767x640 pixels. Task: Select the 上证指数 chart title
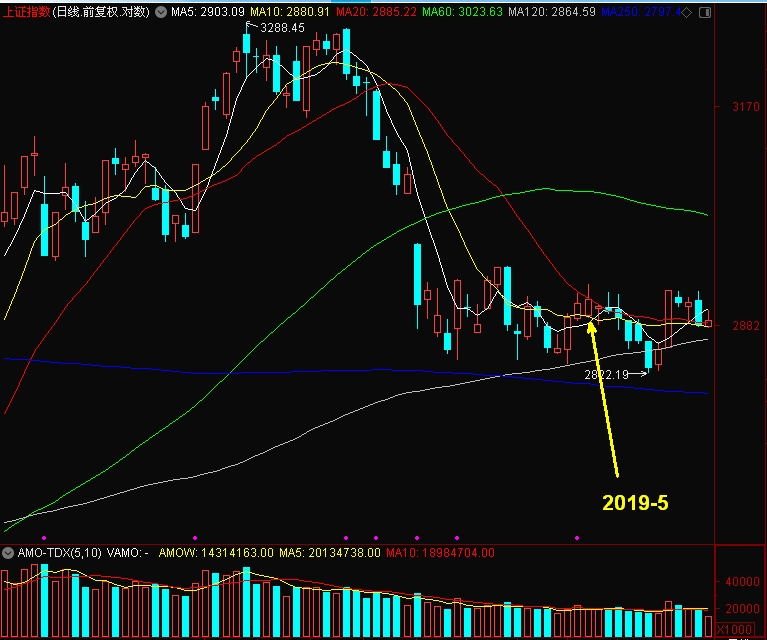(x=26, y=12)
